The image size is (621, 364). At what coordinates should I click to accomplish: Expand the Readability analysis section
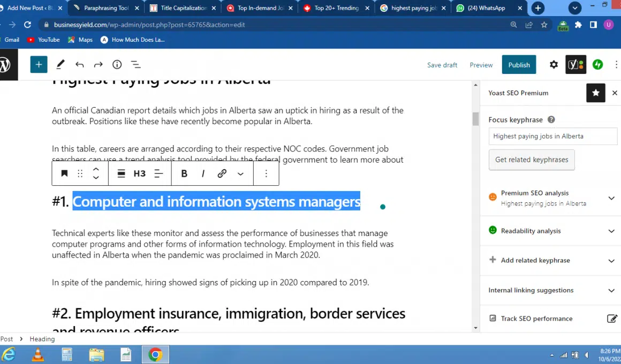(611, 231)
